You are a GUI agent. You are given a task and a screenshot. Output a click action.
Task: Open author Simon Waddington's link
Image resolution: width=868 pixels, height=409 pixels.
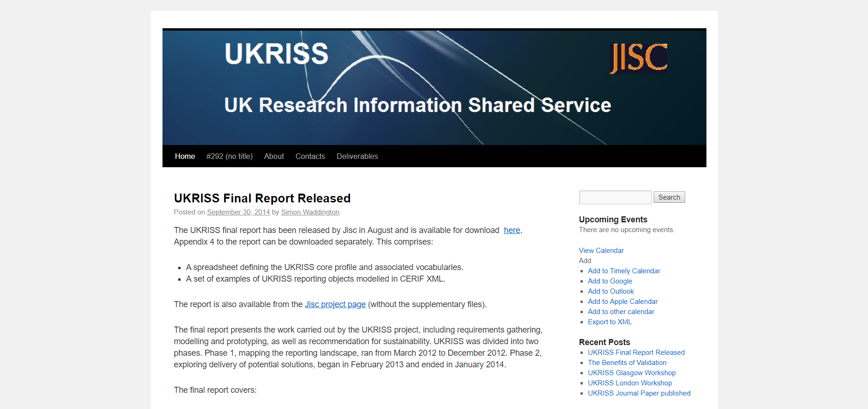point(310,212)
